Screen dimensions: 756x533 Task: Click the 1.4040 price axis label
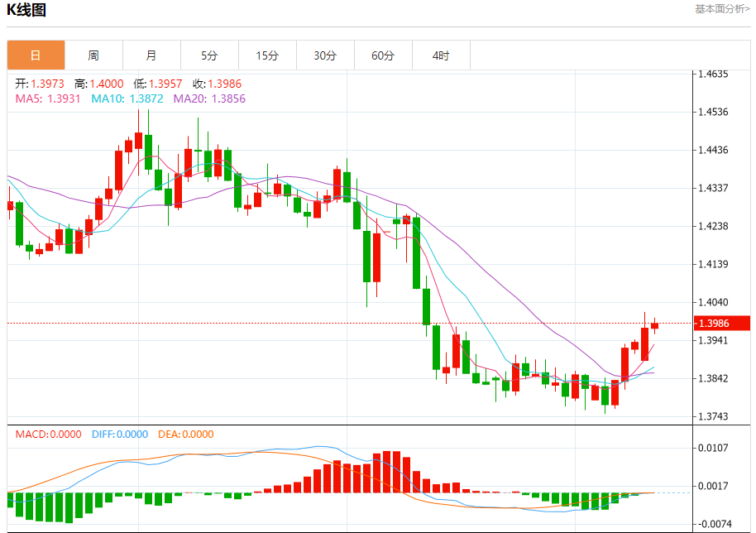713,302
